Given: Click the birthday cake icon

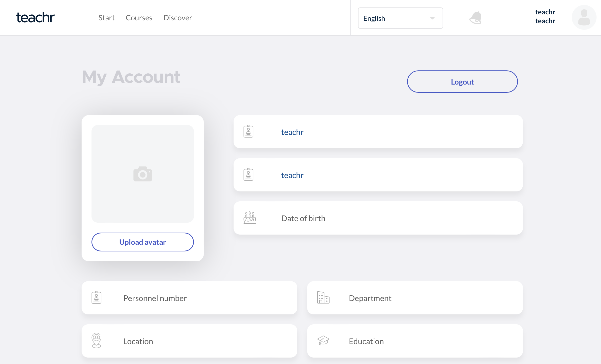Looking at the screenshot, I should [x=249, y=218].
